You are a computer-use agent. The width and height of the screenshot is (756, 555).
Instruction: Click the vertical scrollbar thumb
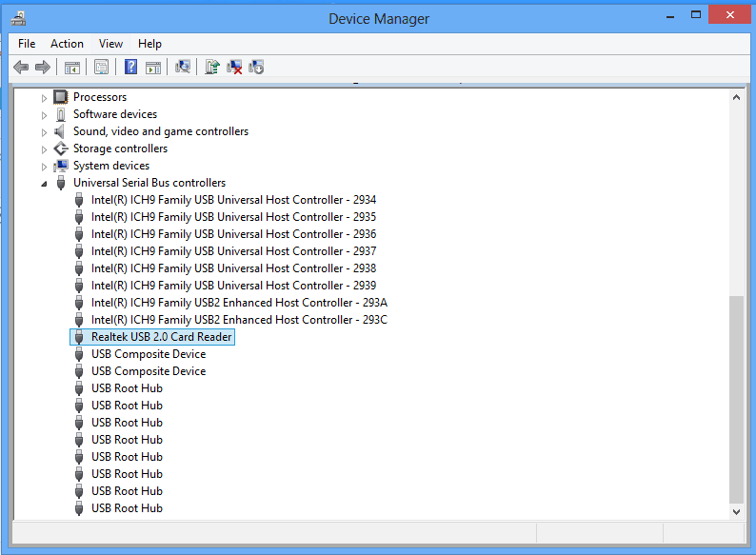[x=736, y=399]
